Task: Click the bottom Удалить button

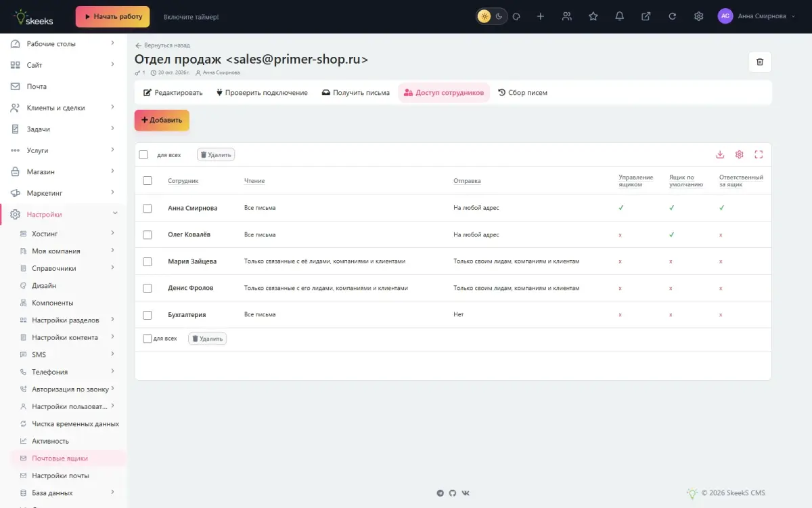Action: tap(208, 339)
